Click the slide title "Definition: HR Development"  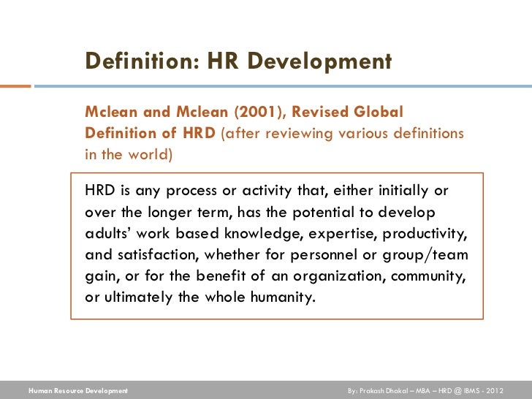pyautogui.click(x=238, y=61)
